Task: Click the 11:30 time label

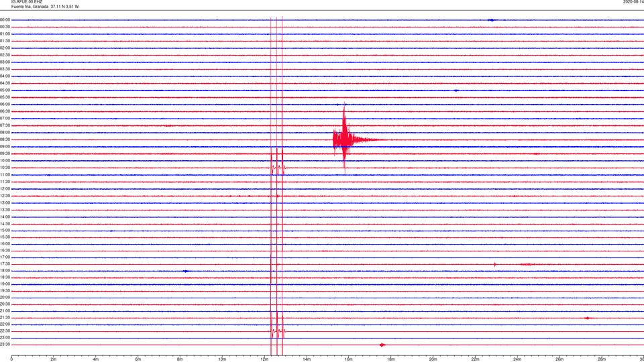Action: pyautogui.click(x=5, y=182)
